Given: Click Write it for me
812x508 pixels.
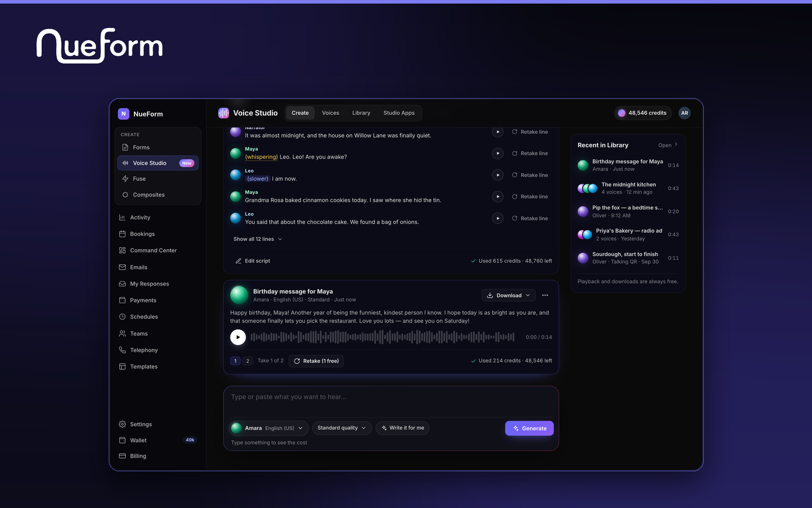Looking at the screenshot, I should pos(402,428).
